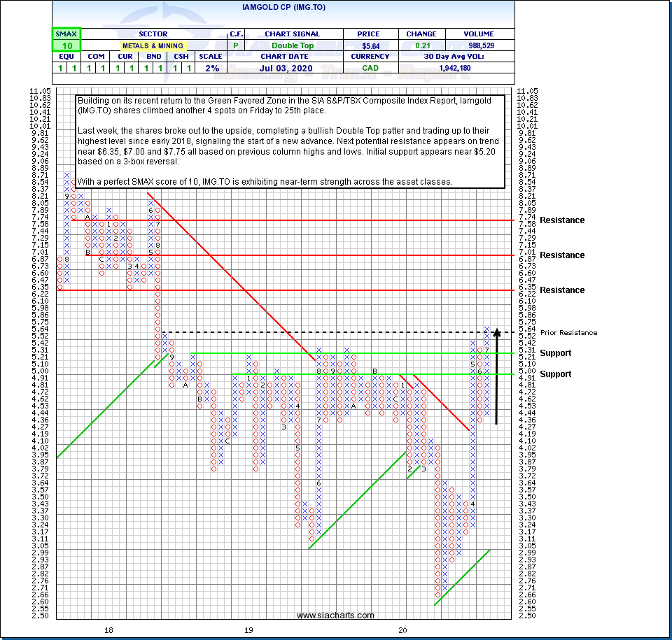Click the IAMGOLD CP (IMG.TO) title
Screen dimensions: 672x640
click(x=283, y=6)
